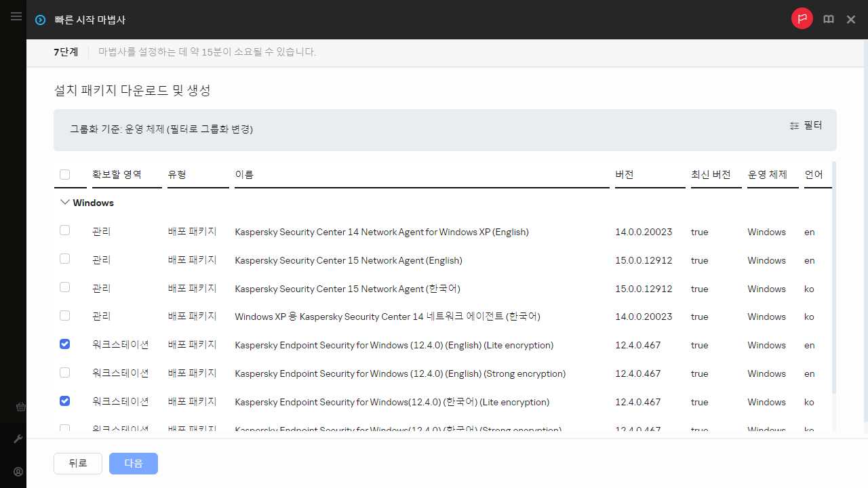Close the Quick Start Wizard

(x=851, y=20)
